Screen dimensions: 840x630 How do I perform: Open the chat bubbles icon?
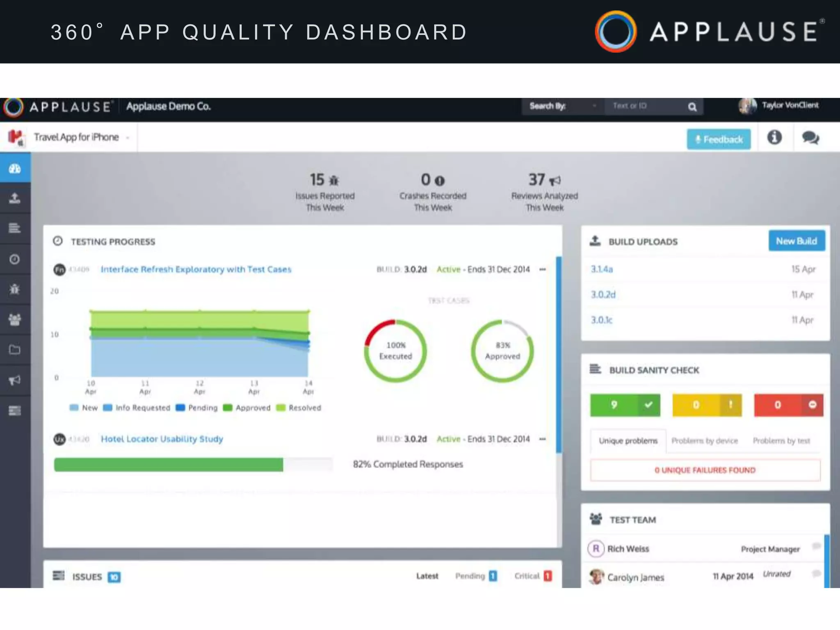point(810,138)
